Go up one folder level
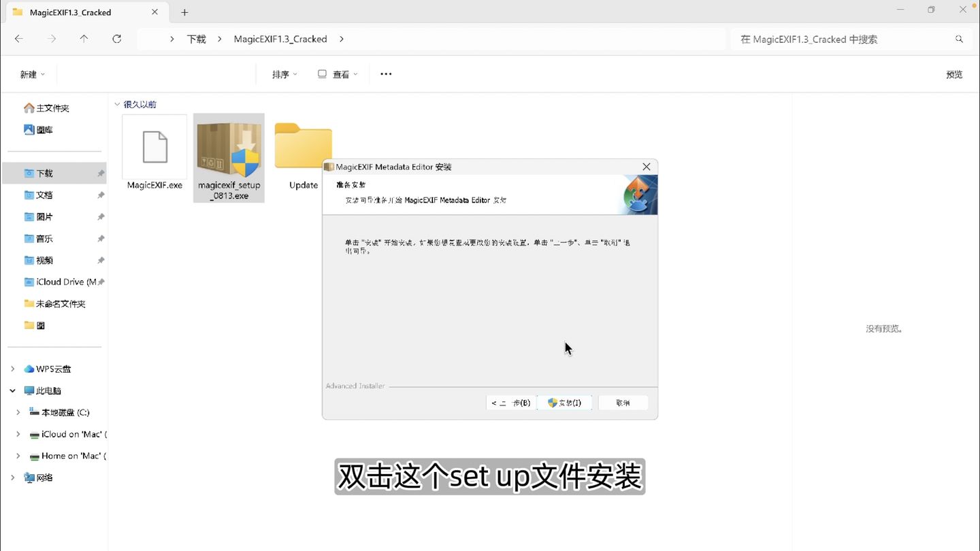Viewport: 980px width, 551px height. point(84,39)
